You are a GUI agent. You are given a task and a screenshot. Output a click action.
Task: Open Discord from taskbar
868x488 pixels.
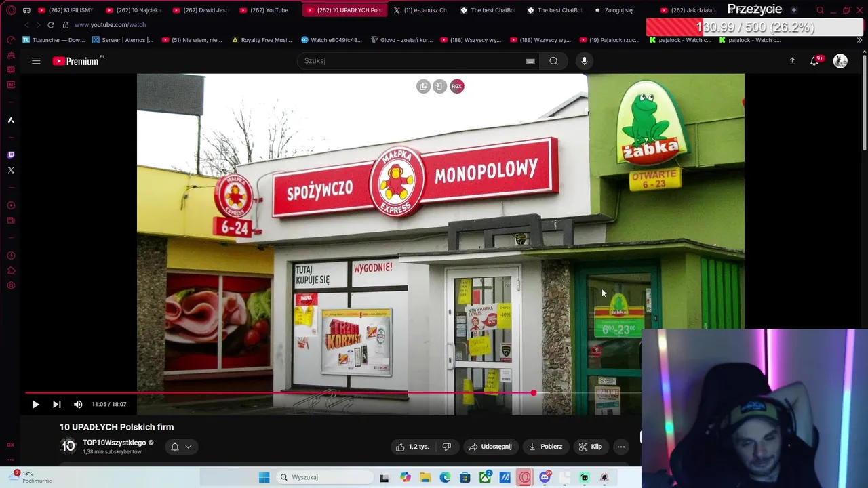[x=545, y=477]
